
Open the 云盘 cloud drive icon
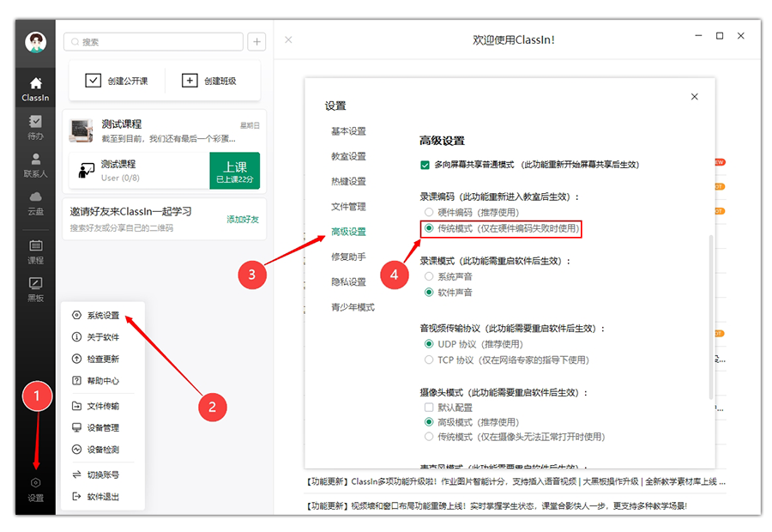point(35,197)
